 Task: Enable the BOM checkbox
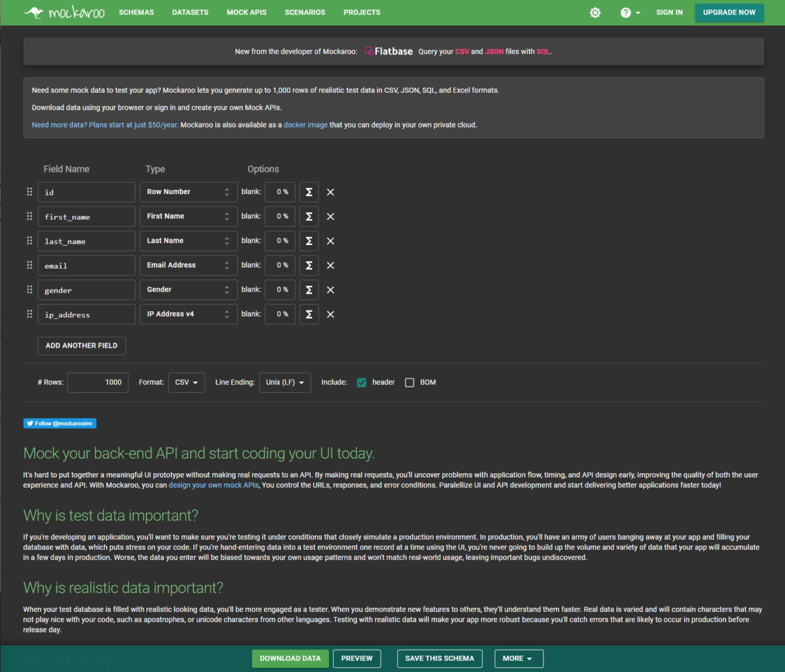[409, 382]
